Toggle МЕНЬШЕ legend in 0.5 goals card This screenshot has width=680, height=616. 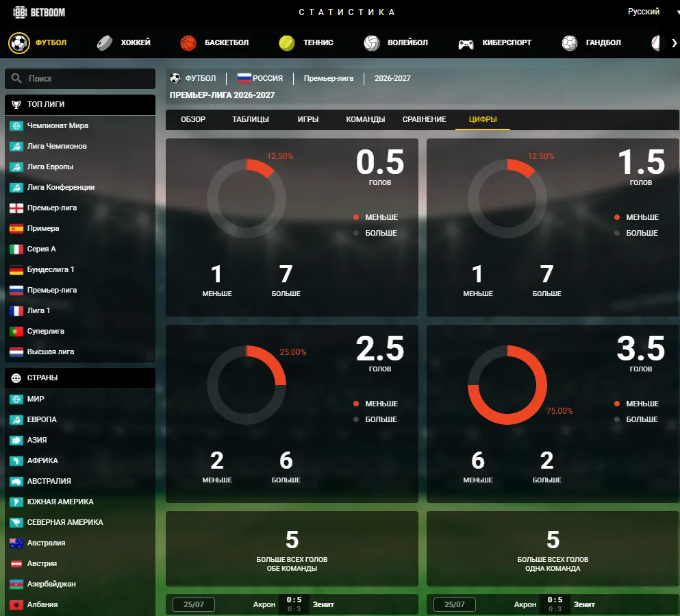(x=375, y=217)
